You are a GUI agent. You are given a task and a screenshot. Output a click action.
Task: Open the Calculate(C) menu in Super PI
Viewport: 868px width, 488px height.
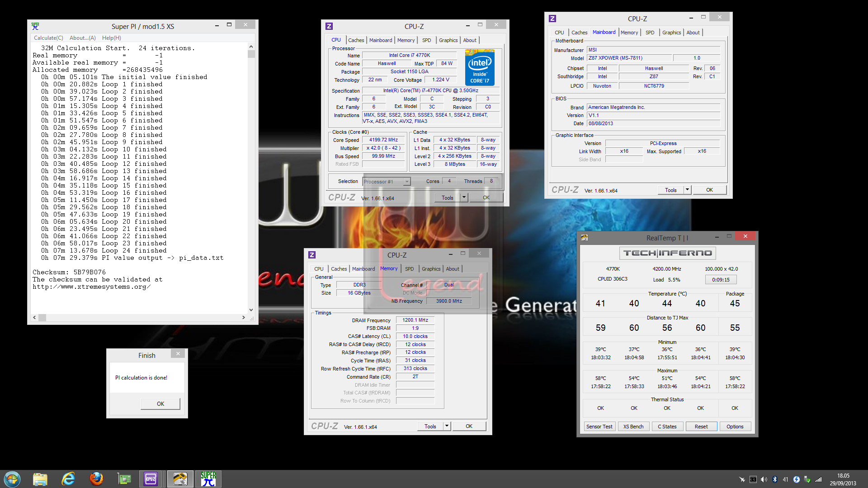point(48,38)
